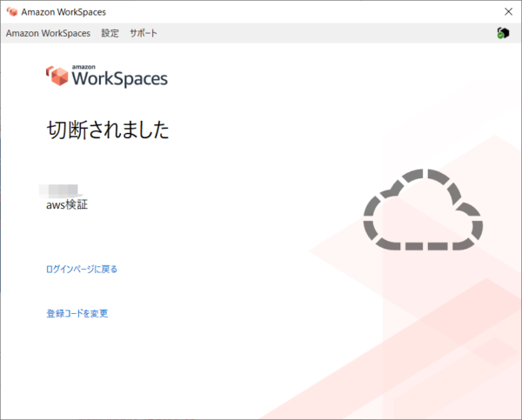This screenshot has height=420, width=522.
Task: Open the 設定 menu
Action: point(110,33)
